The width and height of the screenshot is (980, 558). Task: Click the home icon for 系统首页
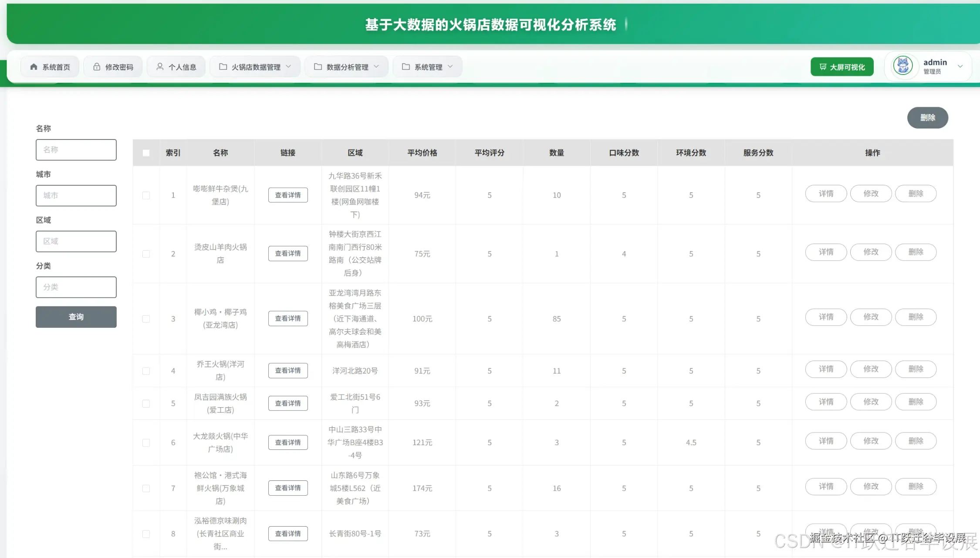34,67
